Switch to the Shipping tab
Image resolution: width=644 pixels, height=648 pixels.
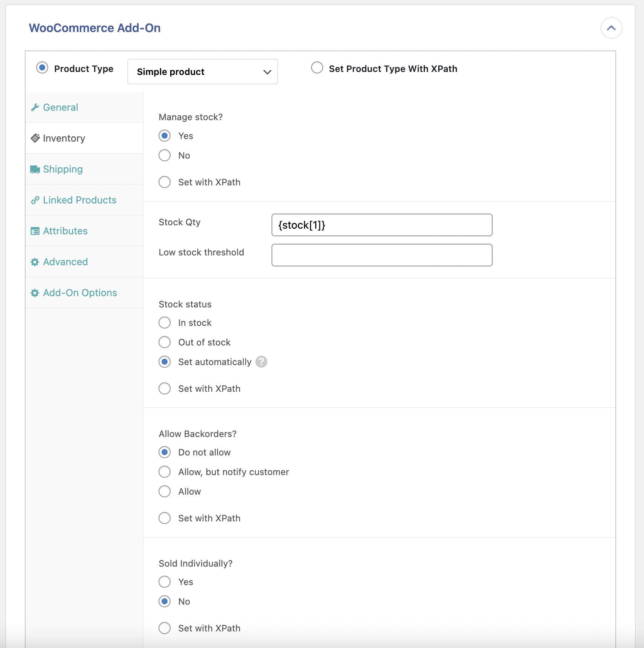84,169
